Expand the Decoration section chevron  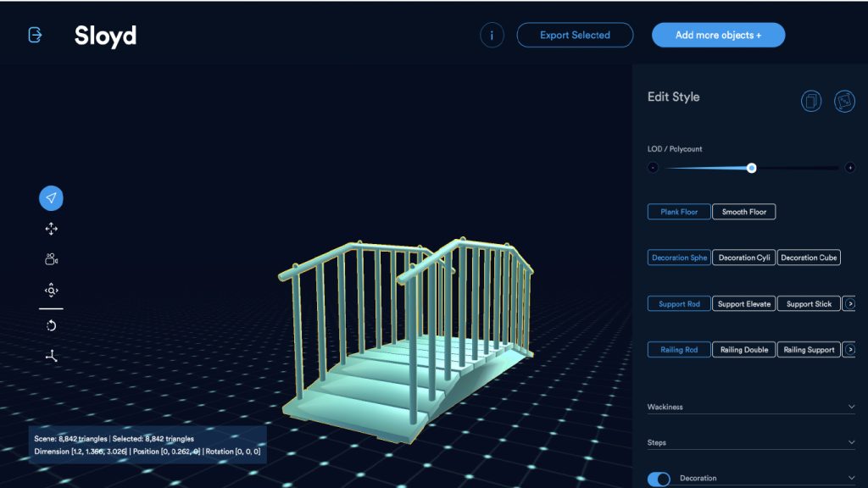(x=851, y=479)
